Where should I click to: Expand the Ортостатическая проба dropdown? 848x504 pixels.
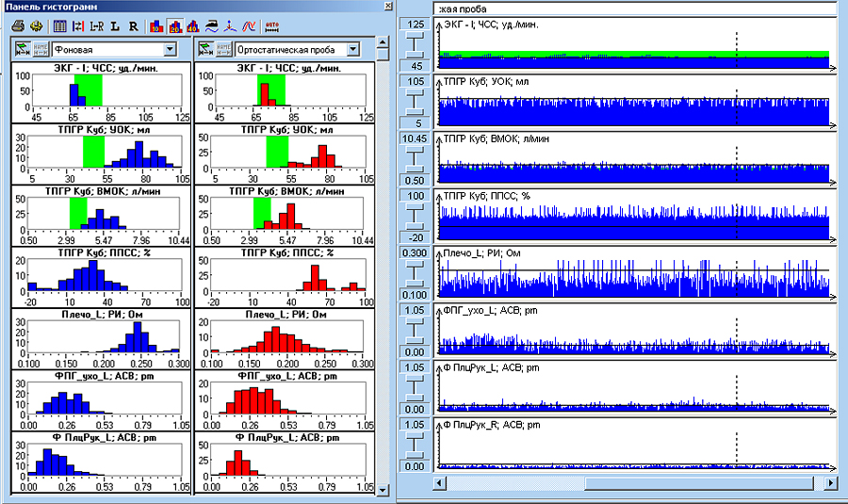[x=351, y=49]
